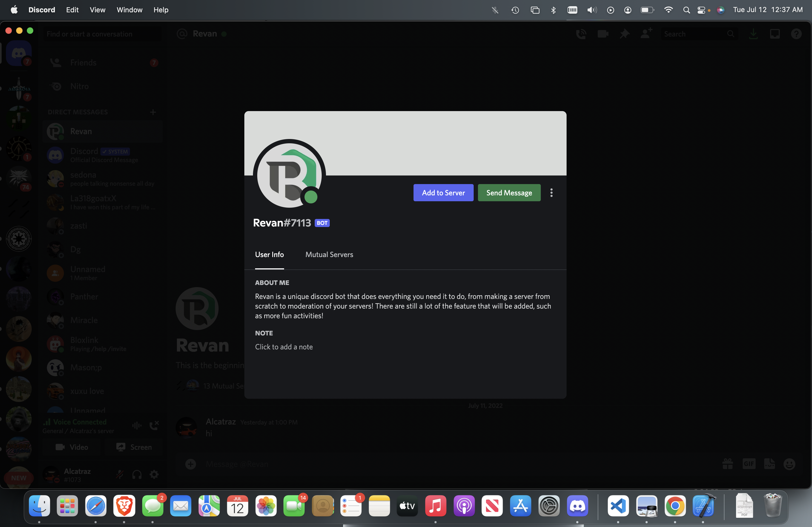The image size is (812, 527).
Task: Select the User Info tab
Action: click(x=269, y=254)
